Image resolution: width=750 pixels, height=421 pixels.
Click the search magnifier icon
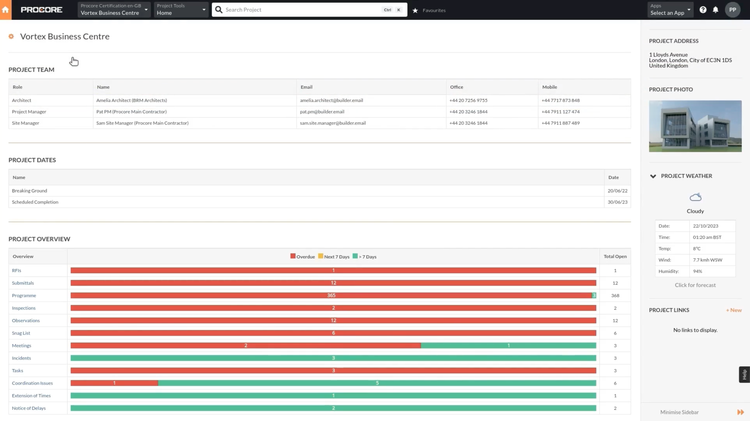[x=219, y=10]
